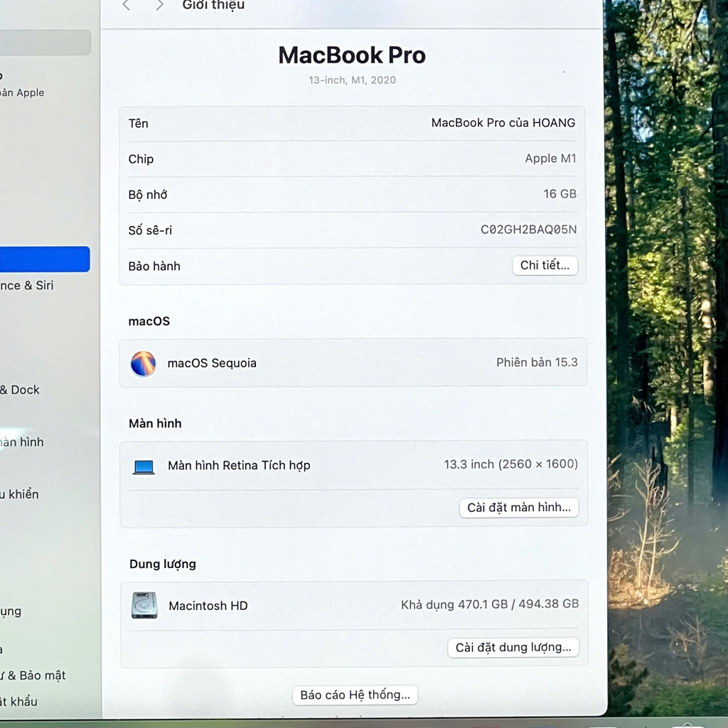The width and height of the screenshot is (728, 728).
Task: Select the highlighted blue sidebar item
Action: click(45, 259)
